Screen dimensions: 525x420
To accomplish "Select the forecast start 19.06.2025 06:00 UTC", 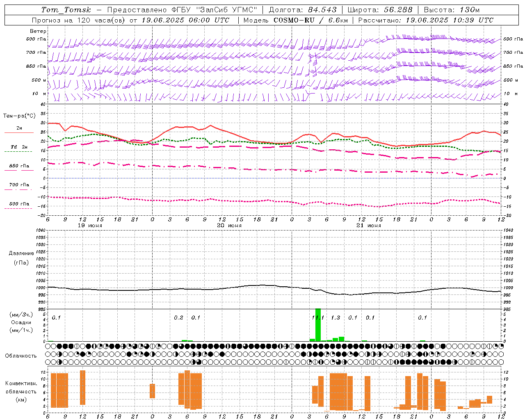I will [x=185, y=20].
